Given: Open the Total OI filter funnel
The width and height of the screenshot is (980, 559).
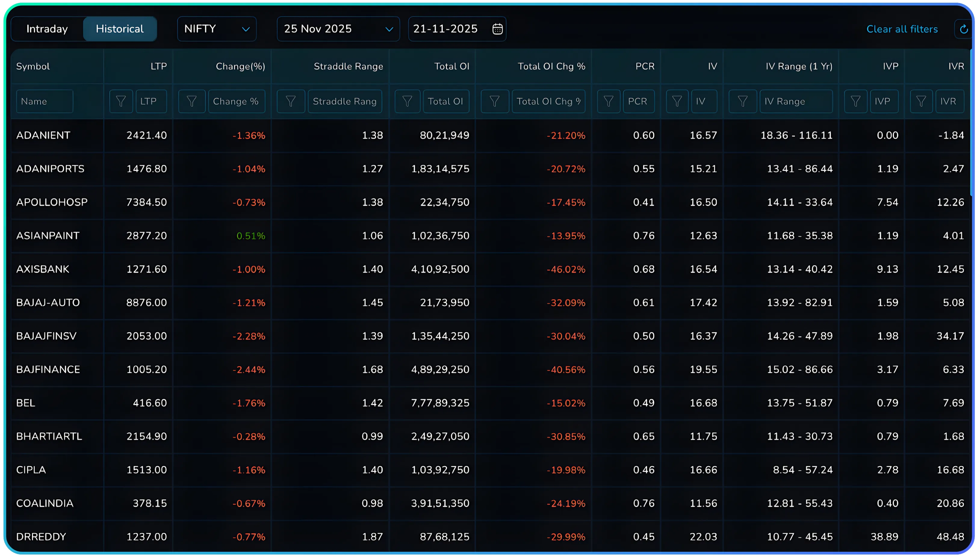Looking at the screenshot, I should tap(408, 101).
